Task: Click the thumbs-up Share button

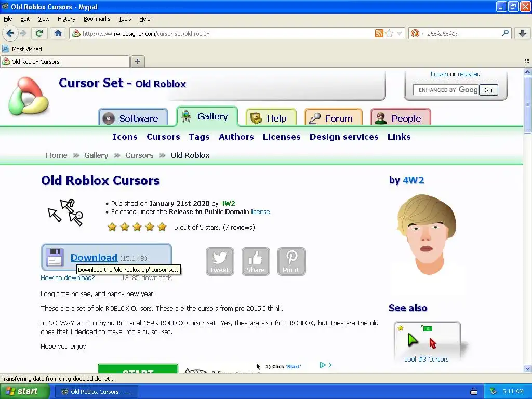Action: [256, 262]
